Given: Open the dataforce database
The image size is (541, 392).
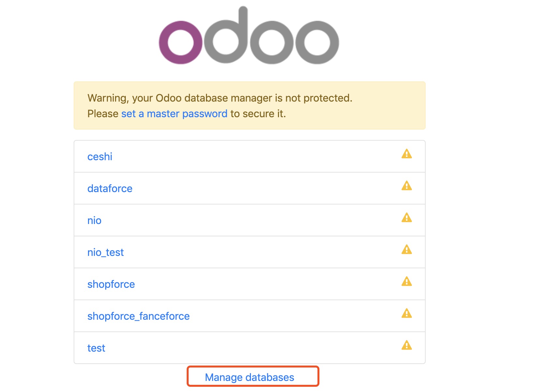Looking at the screenshot, I should pyautogui.click(x=110, y=189).
